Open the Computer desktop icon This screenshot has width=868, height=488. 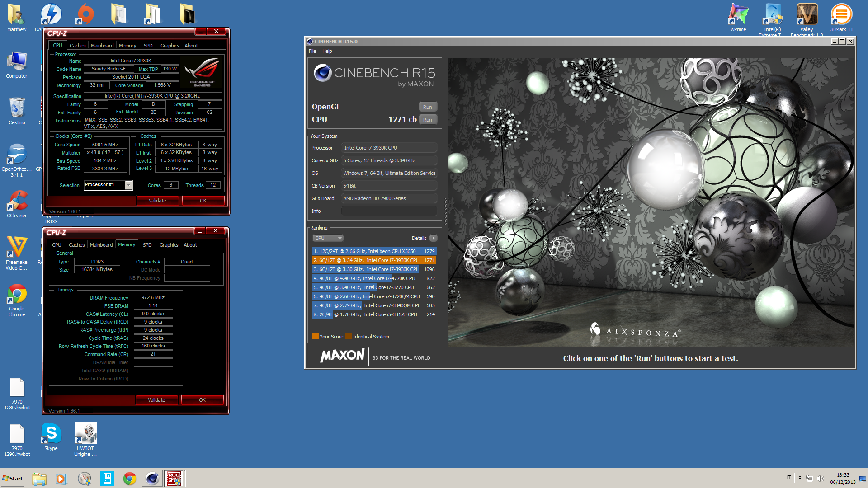(x=17, y=65)
